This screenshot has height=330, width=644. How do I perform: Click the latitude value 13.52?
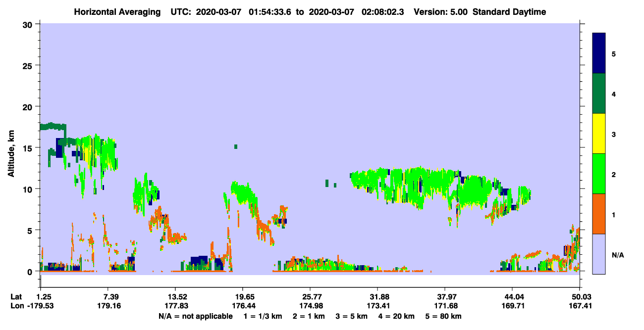(175, 296)
